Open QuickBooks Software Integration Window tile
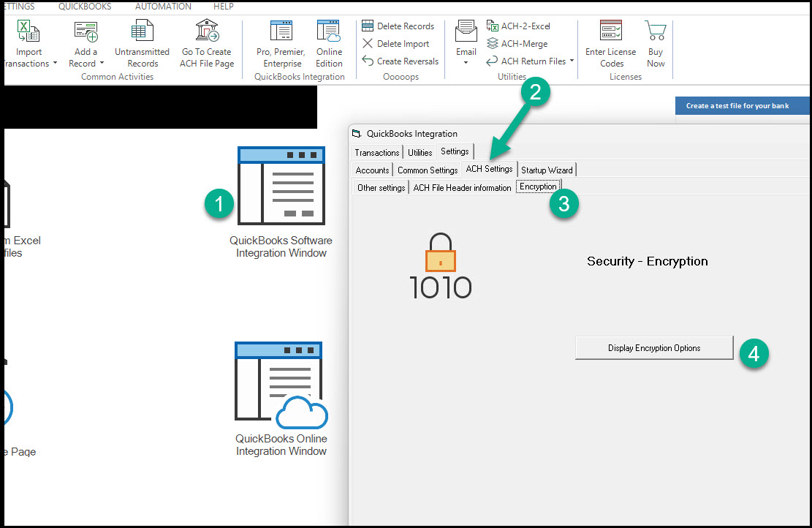 click(281, 202)
